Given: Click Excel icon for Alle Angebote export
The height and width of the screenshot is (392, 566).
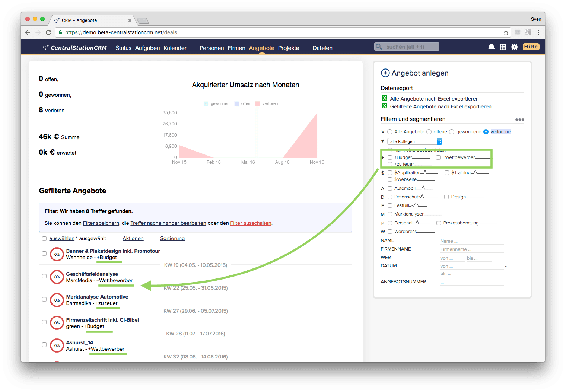Looking at the screenshot, I should 385,98.
